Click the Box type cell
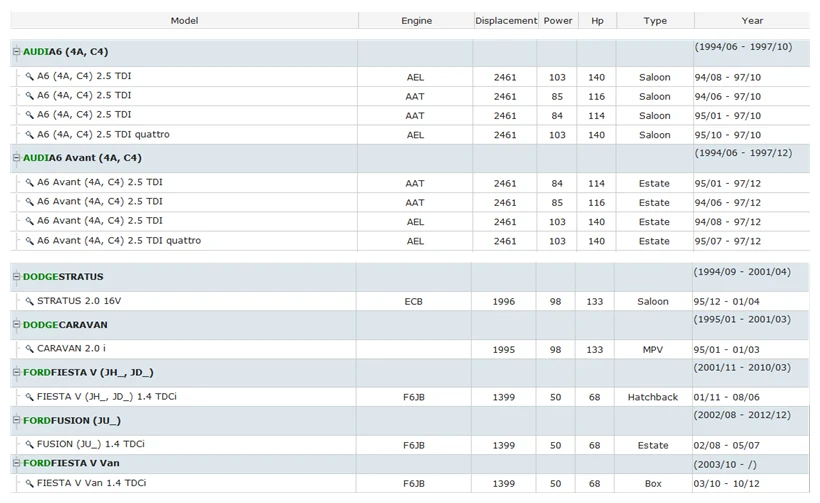Screen dimensions: 820x503 pos(653,484)
